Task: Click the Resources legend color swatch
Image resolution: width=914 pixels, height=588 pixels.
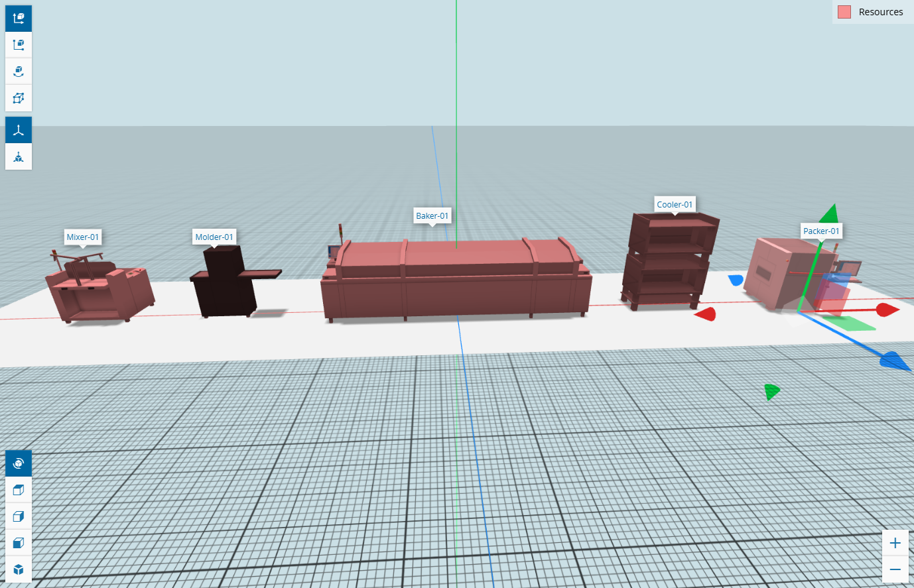Action: pyautogui.click(x=844, y=12)
